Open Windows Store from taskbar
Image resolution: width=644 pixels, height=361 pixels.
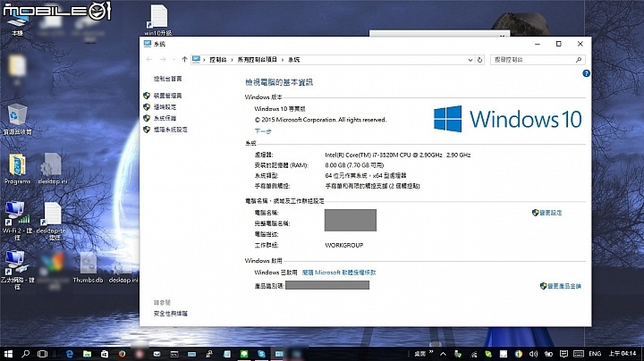pyautogui.click(x=105, y=354)
